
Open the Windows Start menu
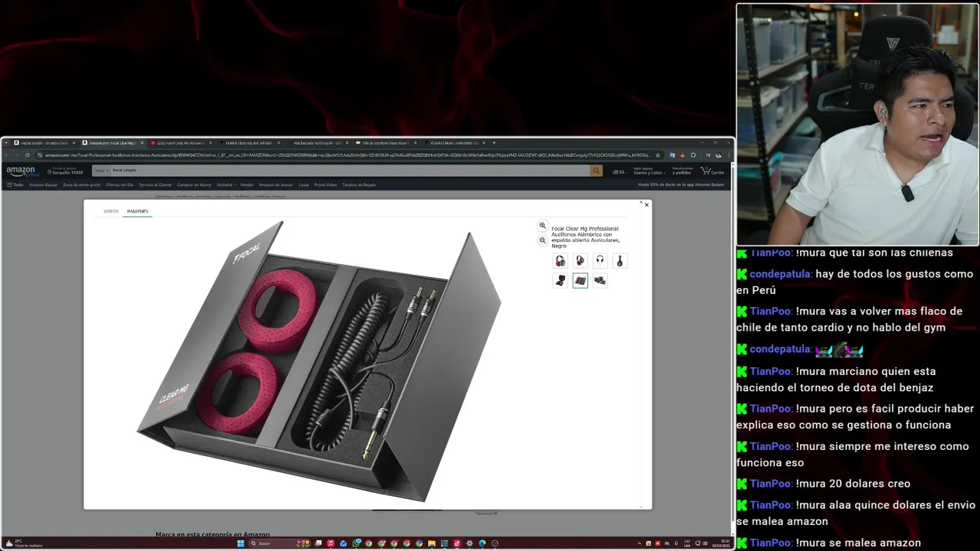[240, 543]
